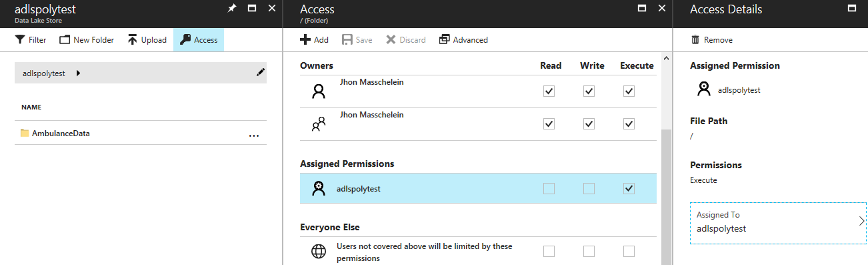Toggle Execute for owning user Jhon Masschelein
Viewport: 868px width, 265px height.
pyautogui.click(x=629, y=91)
